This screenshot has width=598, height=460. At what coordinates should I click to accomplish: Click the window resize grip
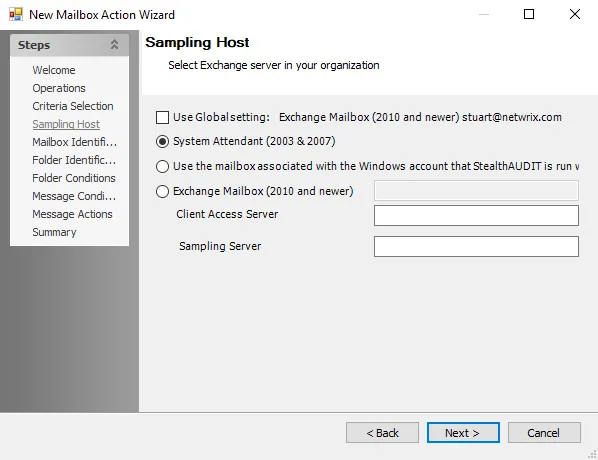click(592, 454)
